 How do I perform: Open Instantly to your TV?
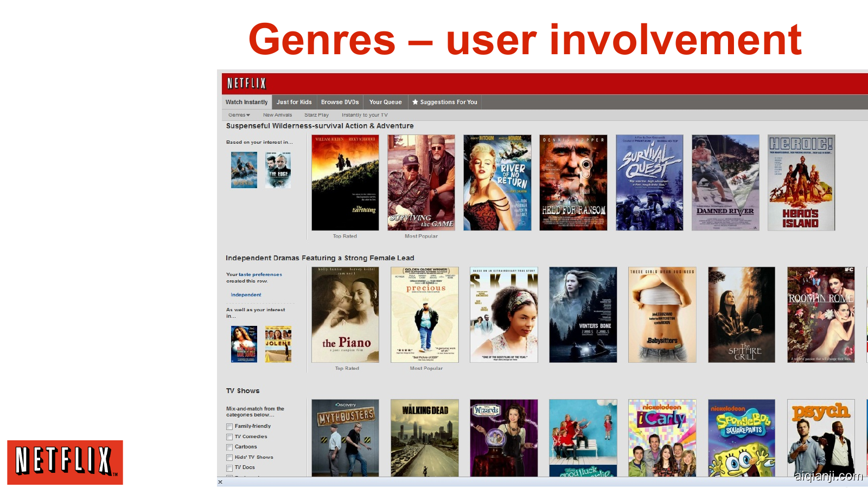(x=364, y=114)
